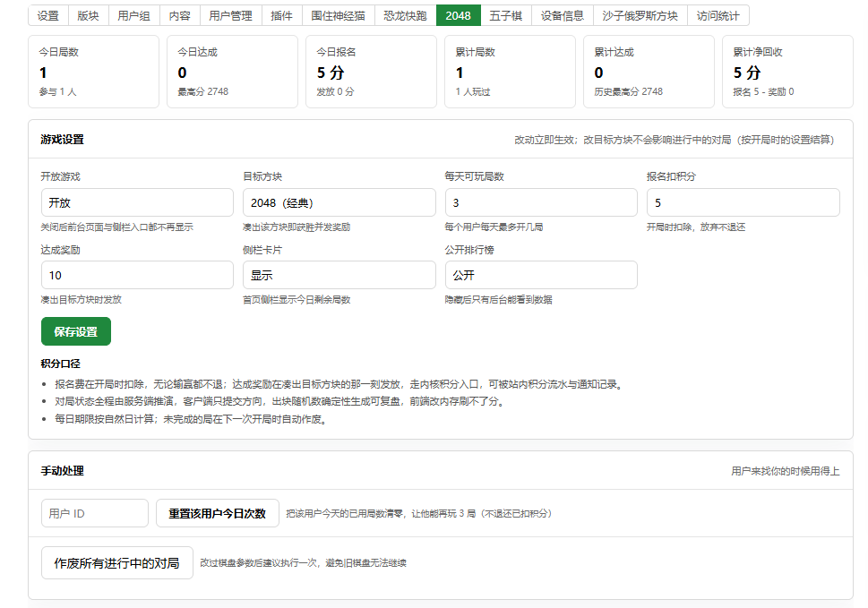Switch to the 恐龙快跑 tab
Viewport: 868px width, 608px height.
[405, 15]
